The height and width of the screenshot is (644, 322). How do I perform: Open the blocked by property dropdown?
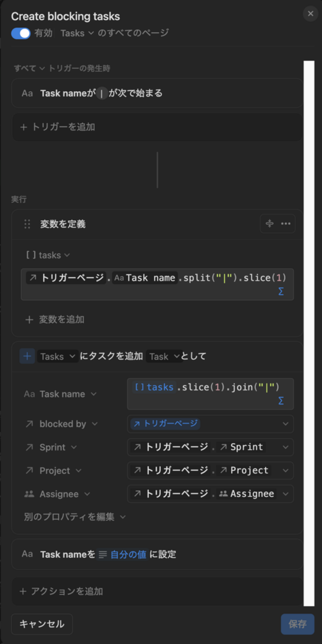click(x=62, y=424)
